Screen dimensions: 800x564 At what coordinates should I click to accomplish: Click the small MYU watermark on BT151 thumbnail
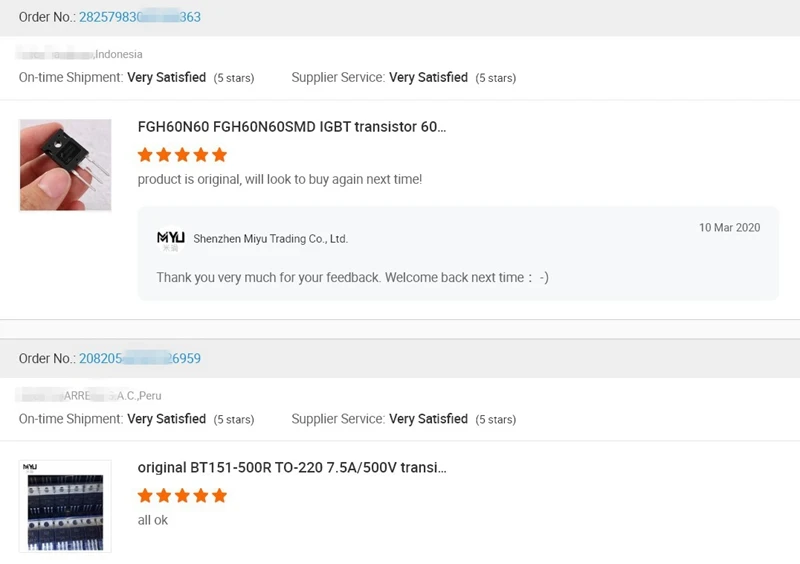point(30,467)
